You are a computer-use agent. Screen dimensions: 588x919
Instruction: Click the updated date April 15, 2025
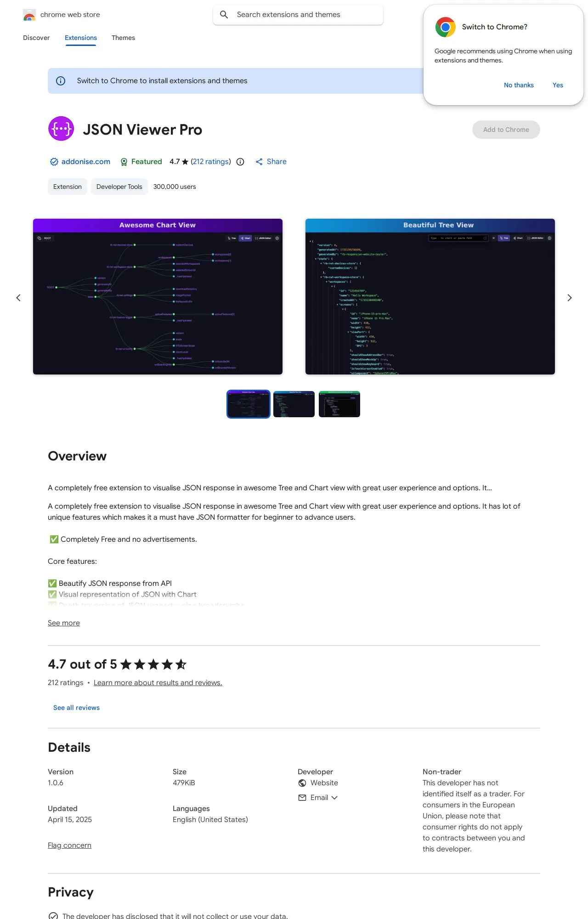tap(70, 820)
